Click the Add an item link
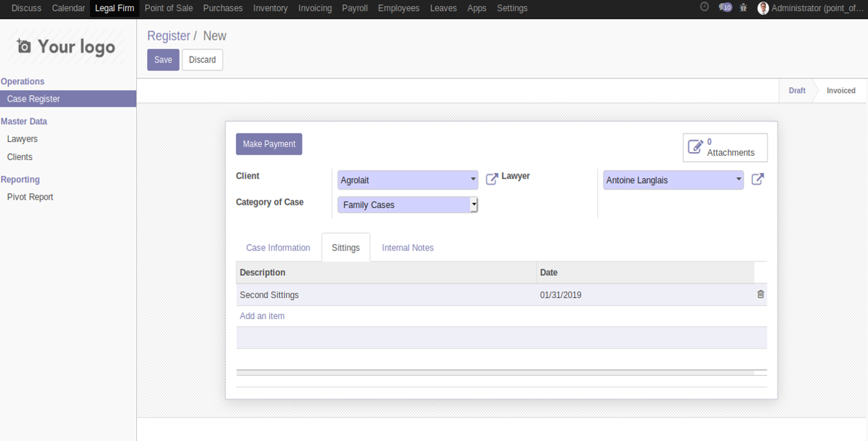 coord(262,316)
